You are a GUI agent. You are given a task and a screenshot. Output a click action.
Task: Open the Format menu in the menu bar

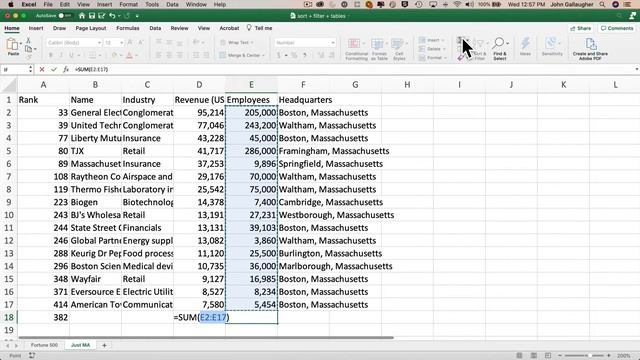[x=128, y=4]
